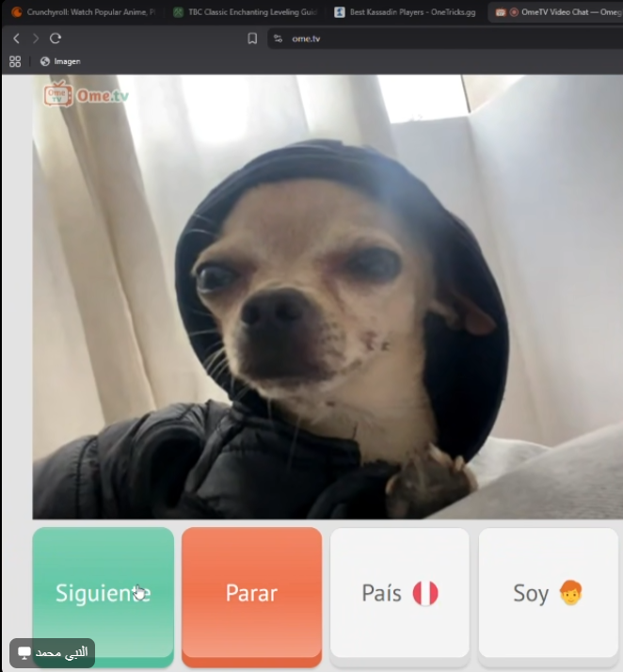Viewport: 623px width, 672px height.
Task: Switch to the Best Kassadin Players tab
Action: (x=406, y=12)
